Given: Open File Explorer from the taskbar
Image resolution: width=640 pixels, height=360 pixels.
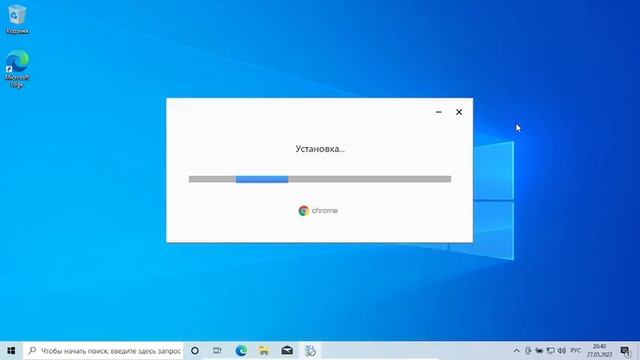Looking at the screenshot, I should [x=264, y=351].
